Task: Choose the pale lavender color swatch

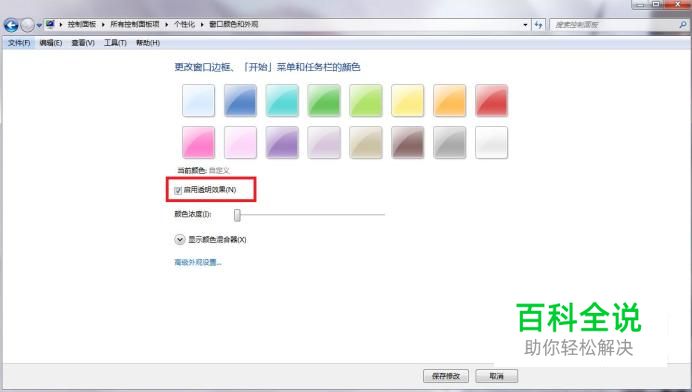Action: pos(324,142)
